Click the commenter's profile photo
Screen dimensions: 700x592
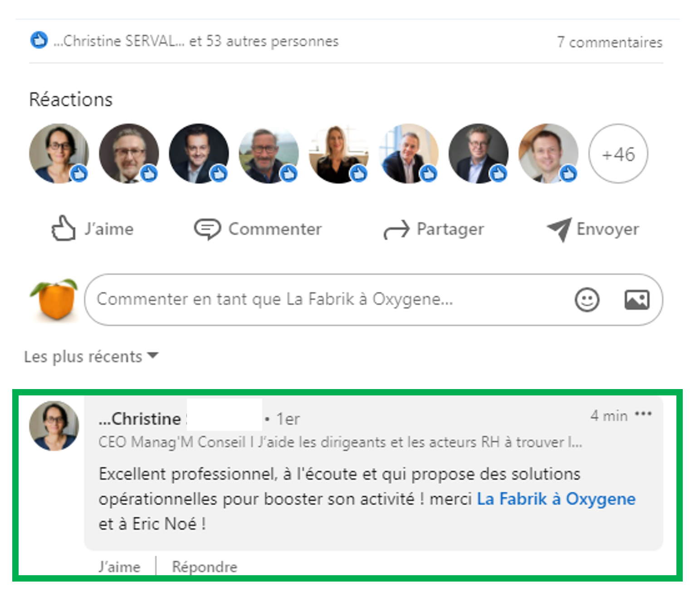click(54, 426)
